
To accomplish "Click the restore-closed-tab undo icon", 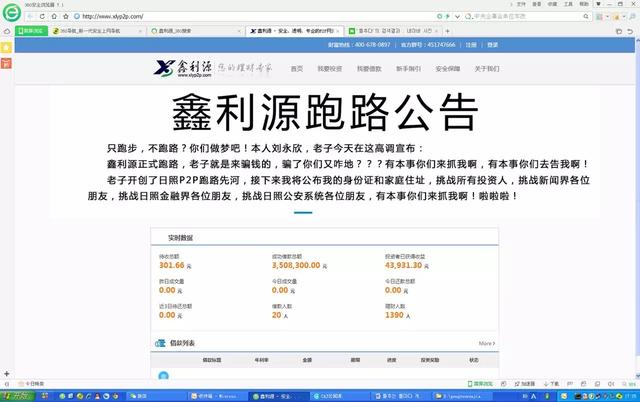I will [x=630, y=31].
